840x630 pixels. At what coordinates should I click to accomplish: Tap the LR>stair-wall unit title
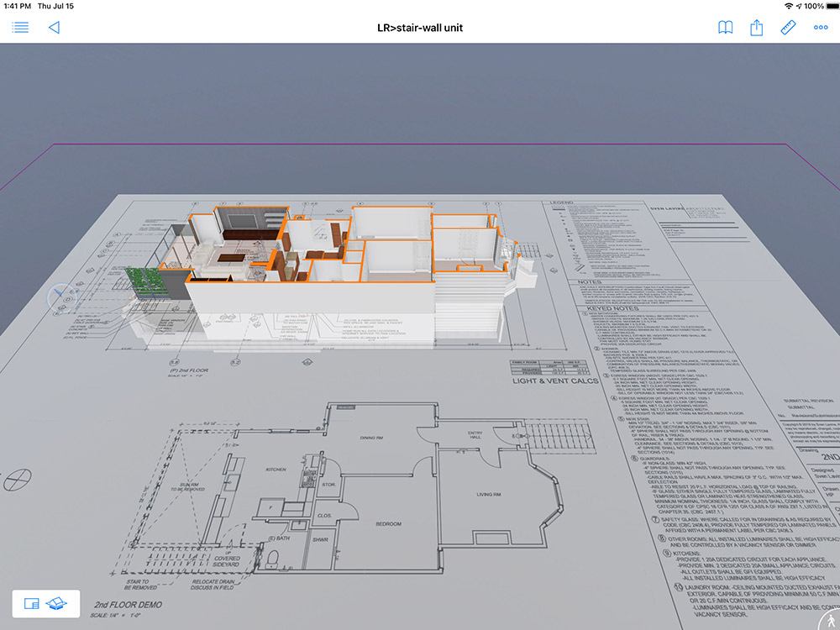tap(420, 28)
